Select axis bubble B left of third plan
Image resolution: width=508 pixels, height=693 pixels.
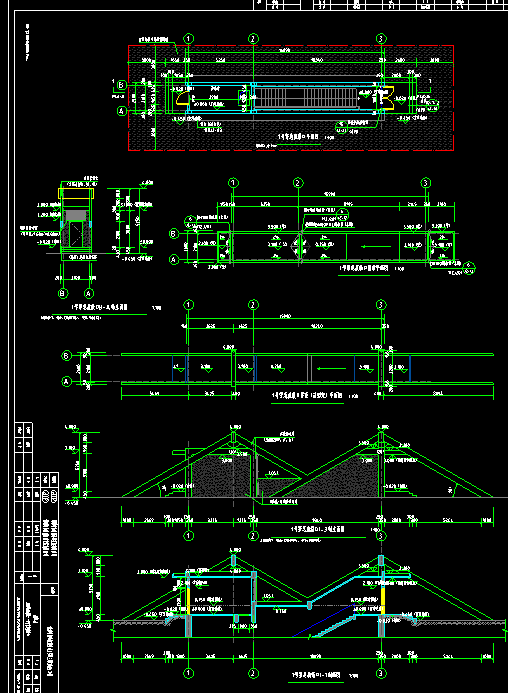click(x=66, y=355)
